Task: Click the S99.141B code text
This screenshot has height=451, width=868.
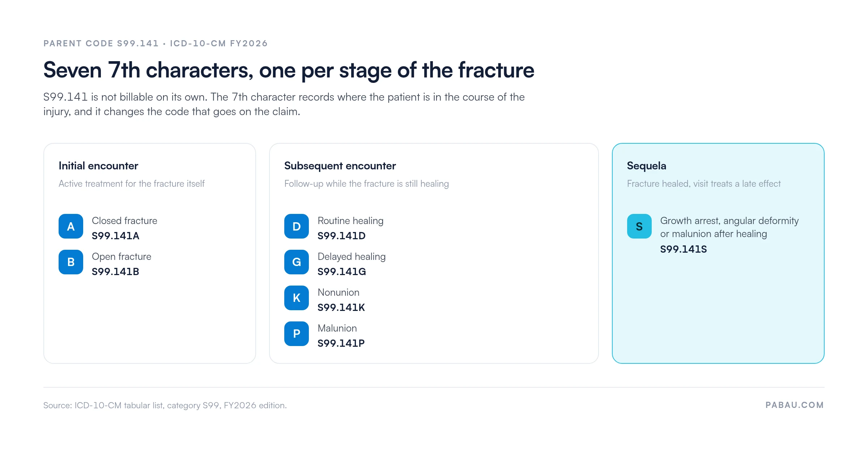Action: tap(115, 272)
